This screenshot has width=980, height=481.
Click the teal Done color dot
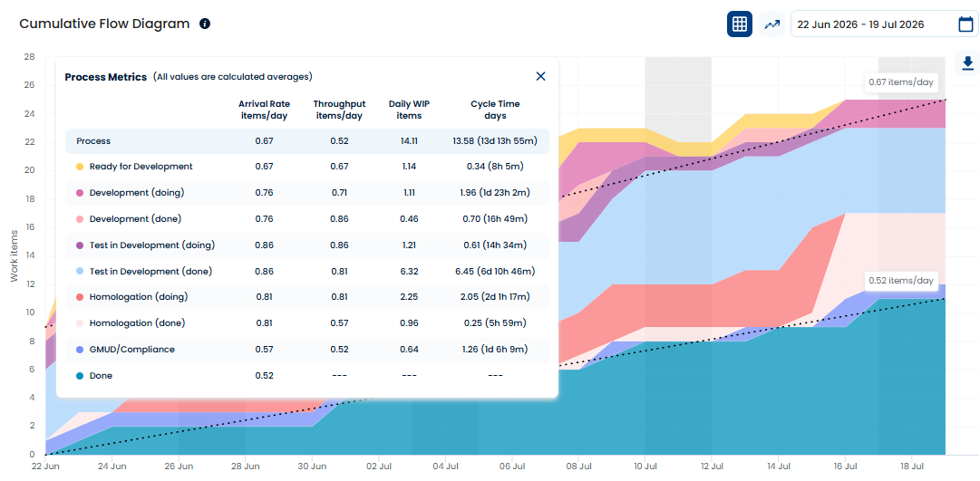click(x=80, y=376)
